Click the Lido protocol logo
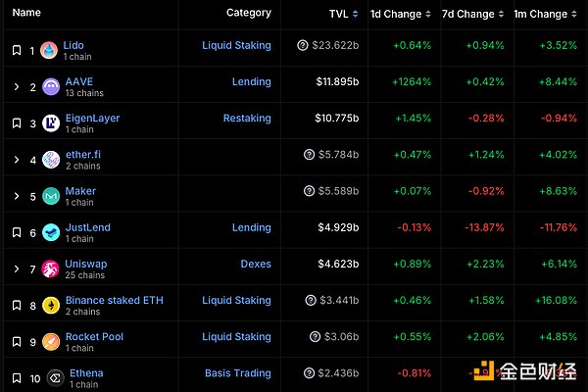Screen dimensions: 588x392 49,51
